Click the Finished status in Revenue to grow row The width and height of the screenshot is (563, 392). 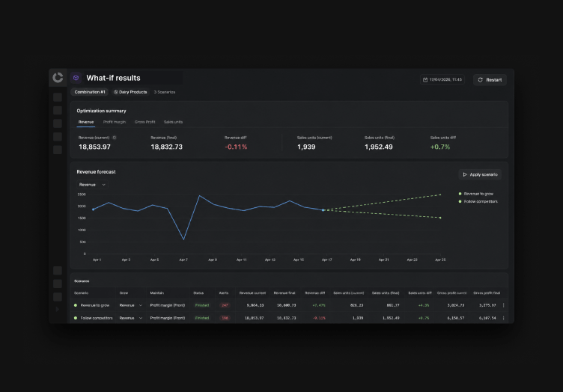[x=202, y=305]
